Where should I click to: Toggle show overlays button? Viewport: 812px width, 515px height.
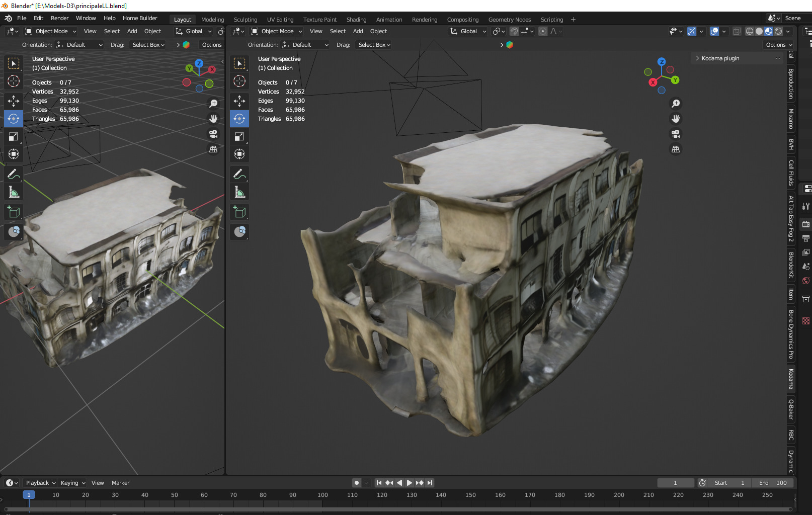714,31
